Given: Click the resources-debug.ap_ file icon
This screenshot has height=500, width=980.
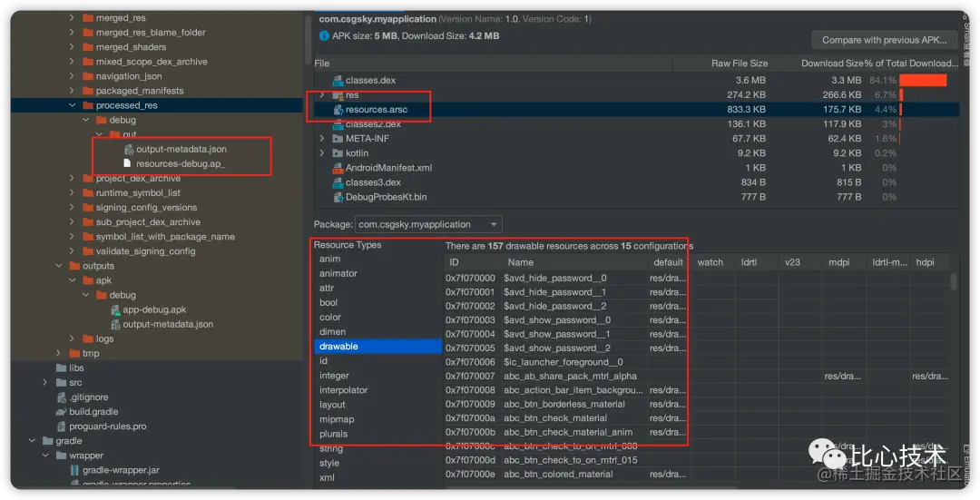Looking at the screenshot, I should (128, 163).
